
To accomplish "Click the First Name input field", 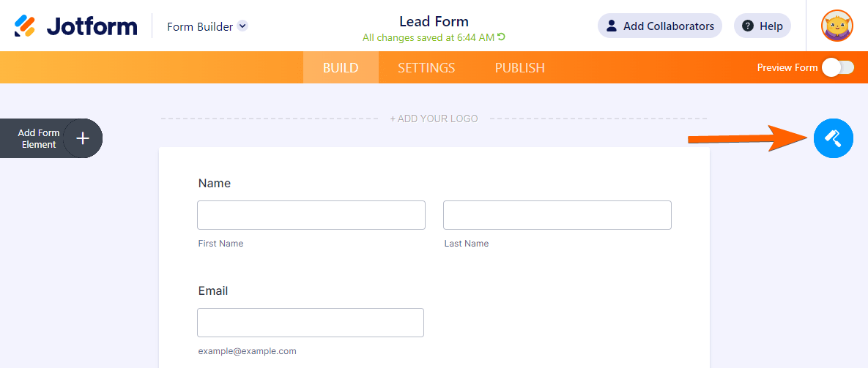I will (311, 215).
